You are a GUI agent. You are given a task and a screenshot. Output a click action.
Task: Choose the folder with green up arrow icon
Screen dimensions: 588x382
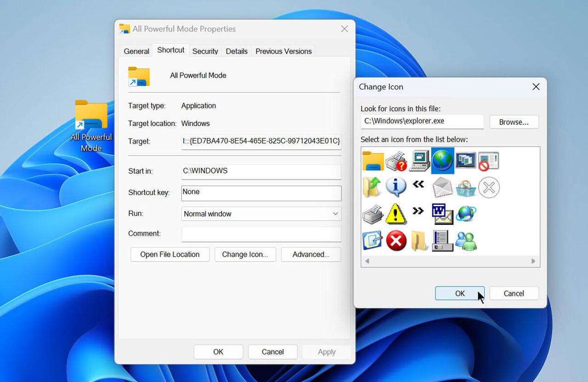(372, 187)
